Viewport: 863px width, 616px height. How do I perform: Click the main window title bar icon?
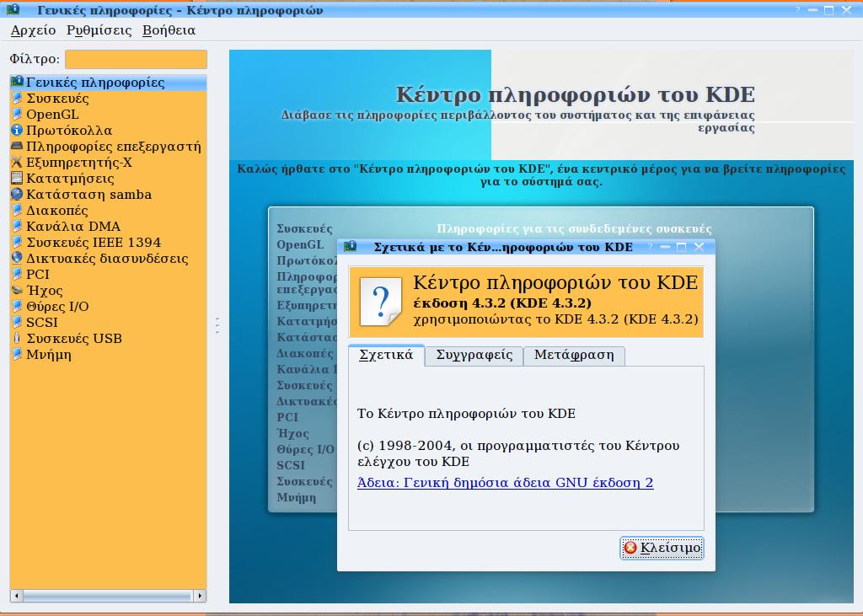click(x=13, y=9)
